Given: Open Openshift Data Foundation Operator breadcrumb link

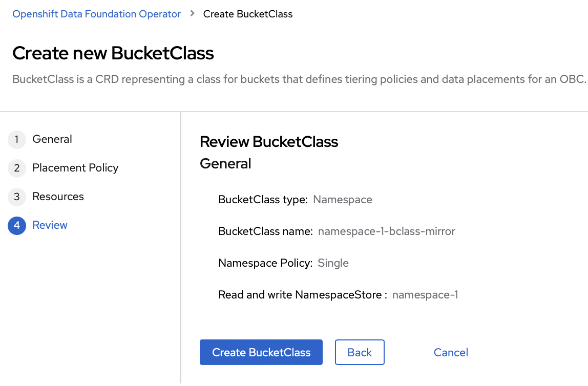Looking at the screenshot, I should pos(96,14).
